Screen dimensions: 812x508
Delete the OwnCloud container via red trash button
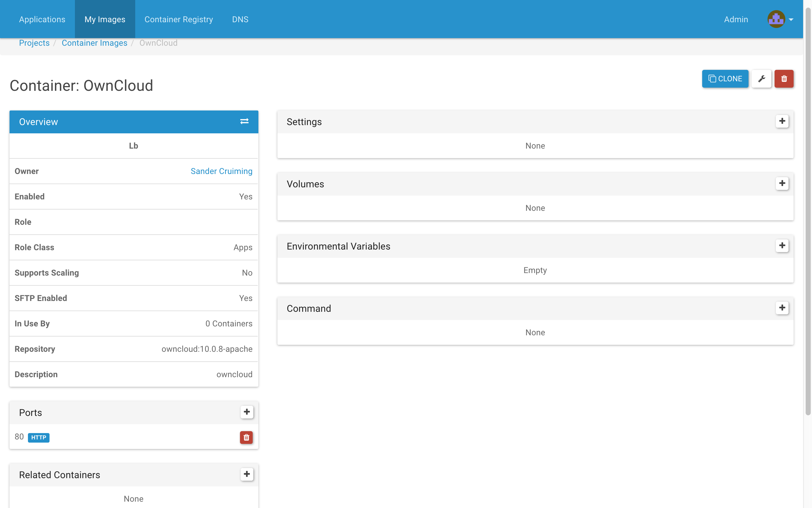tap(784, 79)
